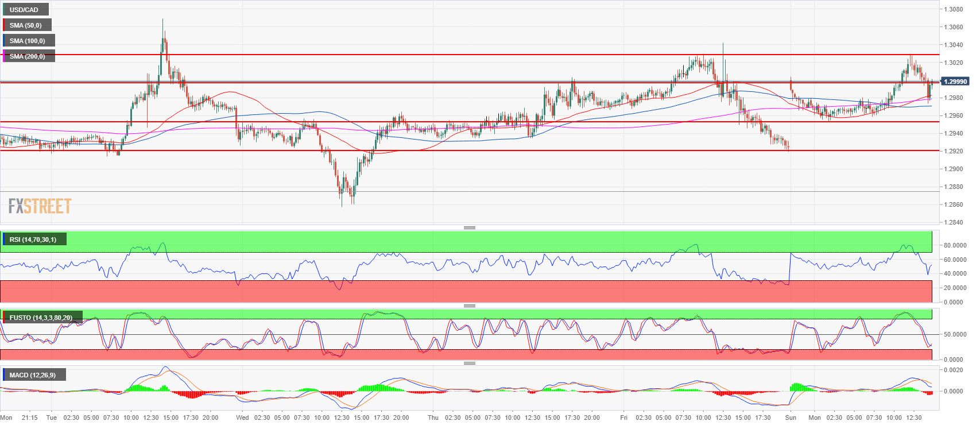Click the RSI 80.0000 level label
This screenshot has width=980, height=425.
tap(955, 245)
